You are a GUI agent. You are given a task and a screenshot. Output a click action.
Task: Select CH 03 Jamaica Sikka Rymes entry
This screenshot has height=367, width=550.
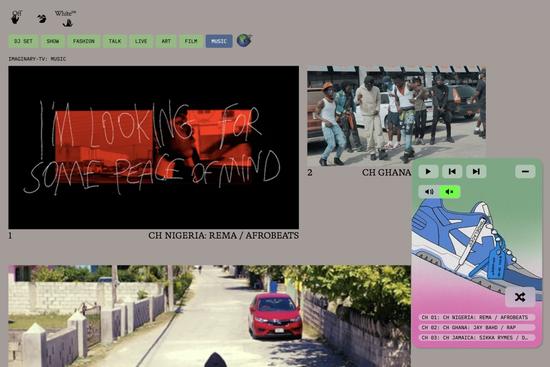pyautogui.click(x=476, y=338)
